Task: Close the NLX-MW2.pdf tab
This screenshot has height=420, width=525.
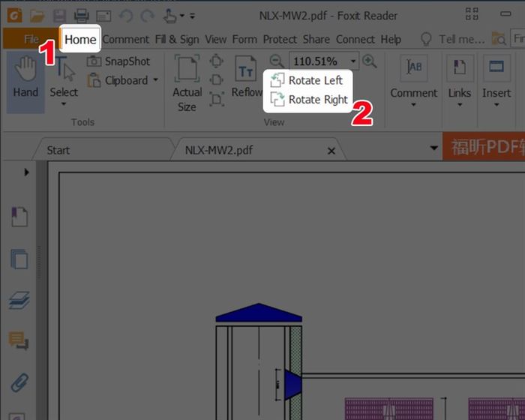Action: click(331, 151)
